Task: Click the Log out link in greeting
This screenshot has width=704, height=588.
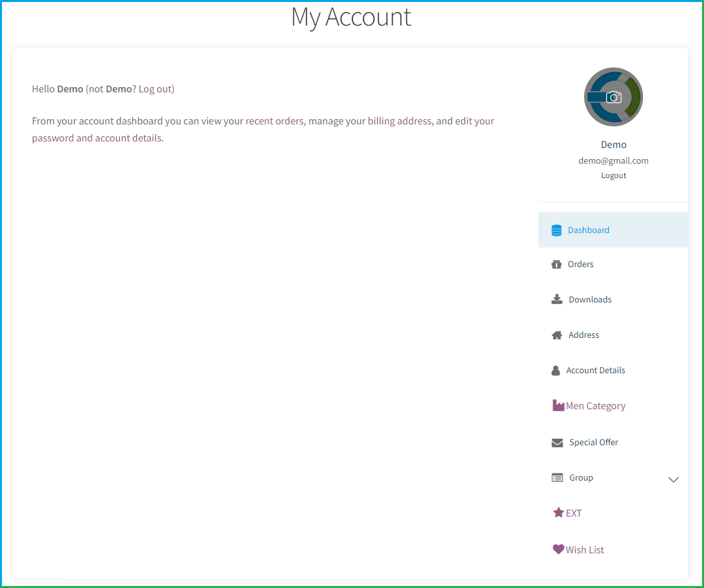Action: click(x=155, y=88)
